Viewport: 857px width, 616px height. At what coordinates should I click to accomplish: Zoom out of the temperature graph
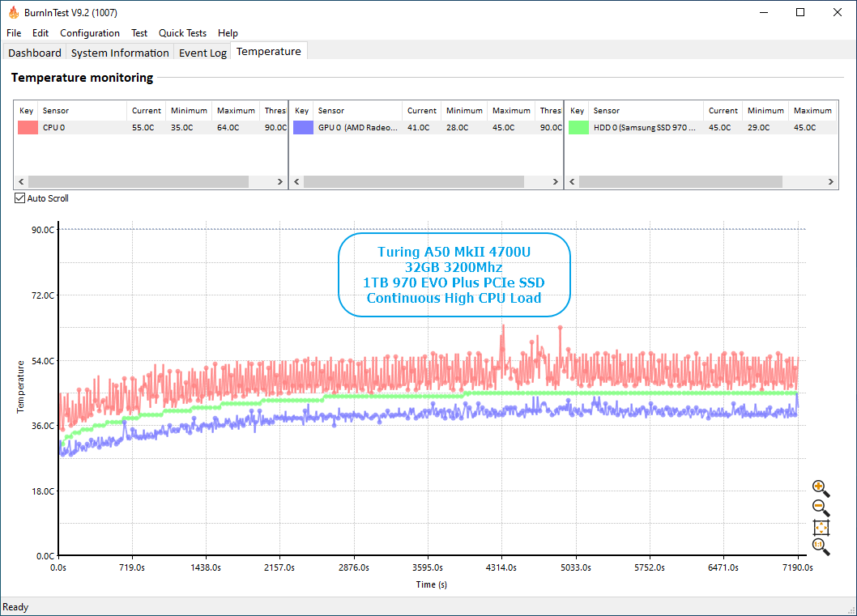(x=821, y=508)
